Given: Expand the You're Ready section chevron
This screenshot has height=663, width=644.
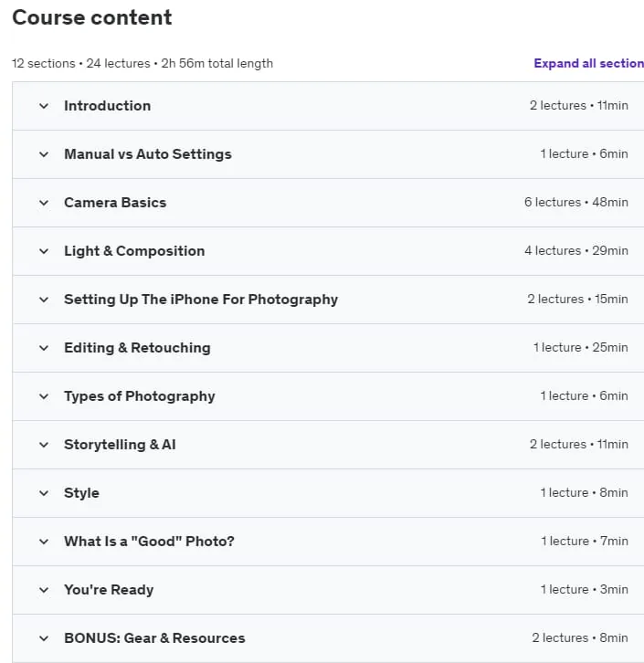Looking at the screenshot, I should pos(44,590).
